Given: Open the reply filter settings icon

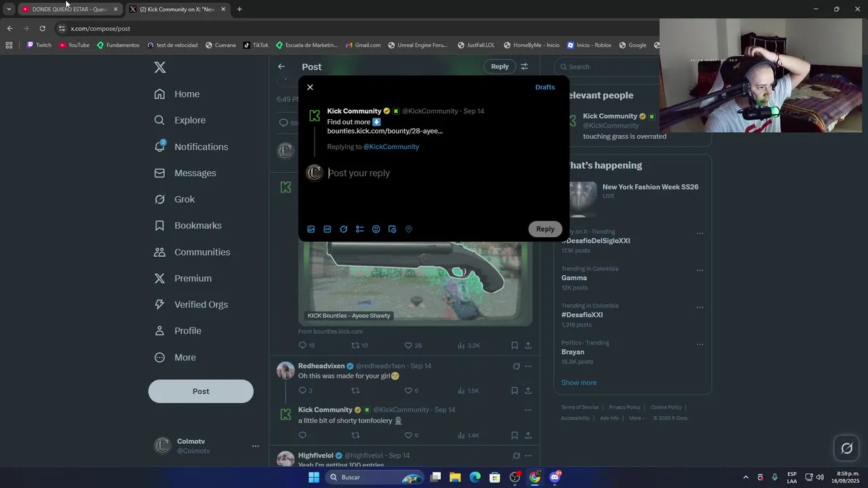Looking at the screenshot, I should (524, 66).
